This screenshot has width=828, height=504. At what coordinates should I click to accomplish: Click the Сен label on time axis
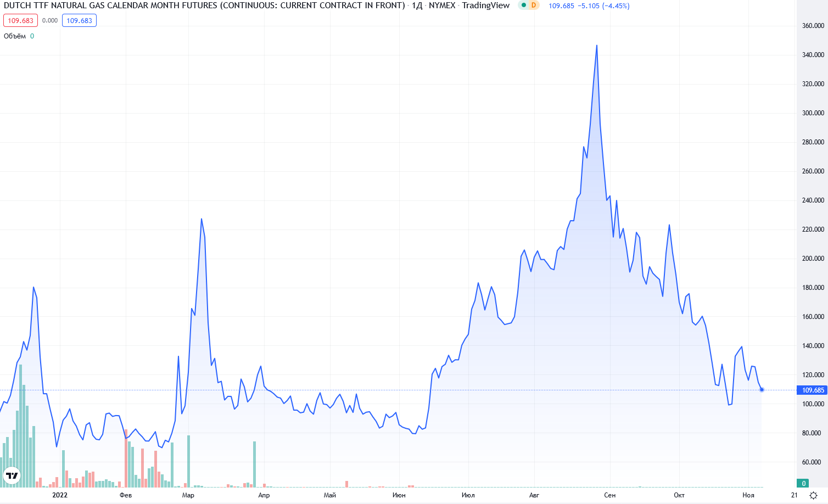click(x=609, y=495)
